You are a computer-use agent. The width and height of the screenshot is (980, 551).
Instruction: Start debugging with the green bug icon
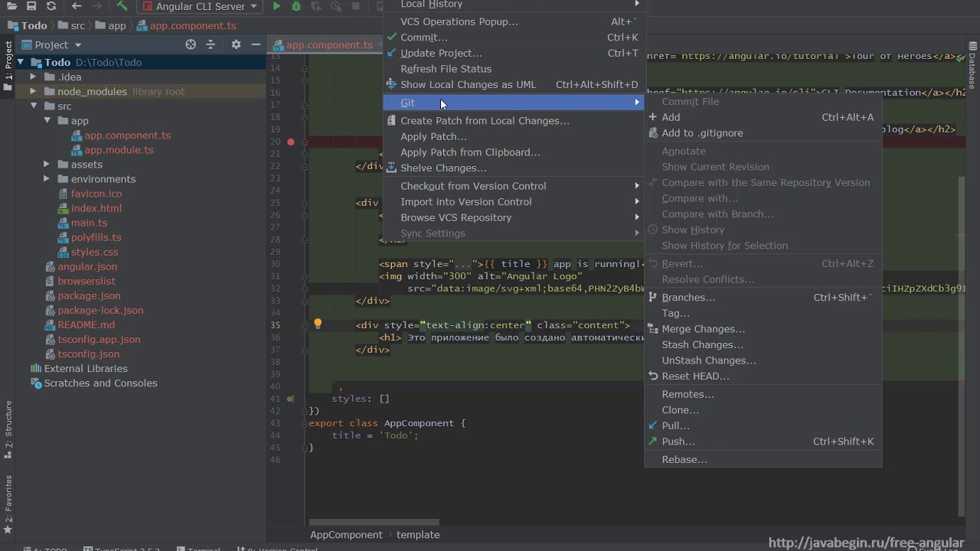coord(296,6)
